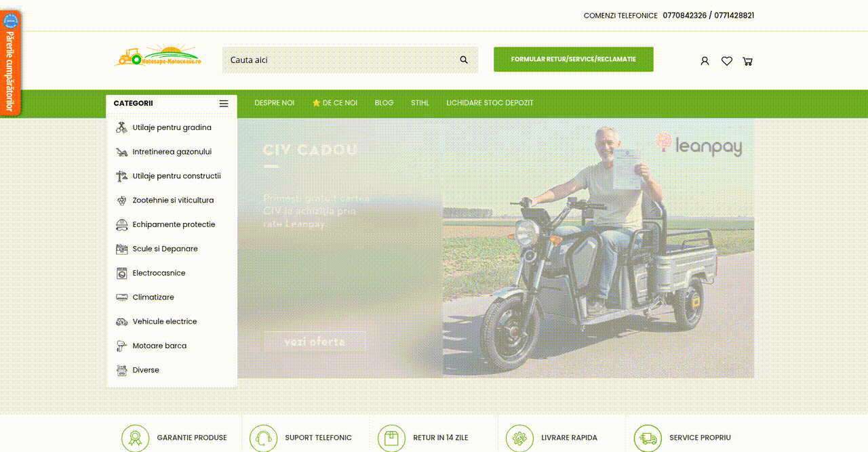Open Diverse category
Image resolution: width=868 pixels, height=452 pixels.
(146, 370)
